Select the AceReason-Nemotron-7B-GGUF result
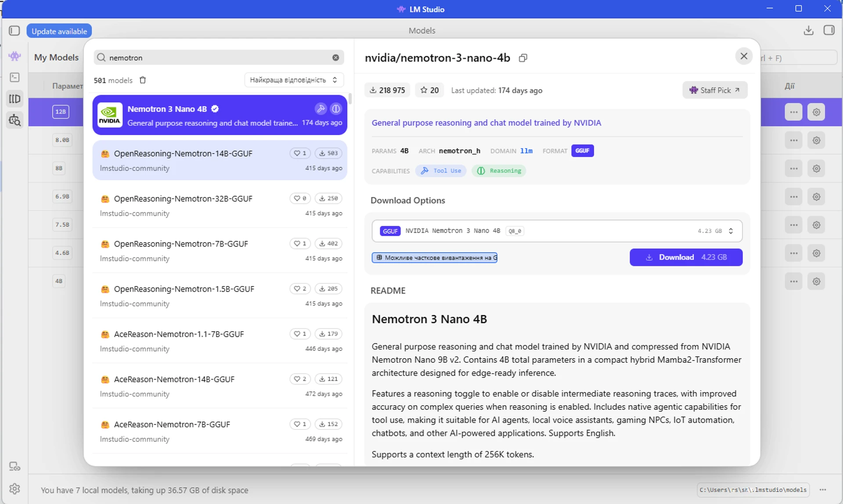Screen dimensions: 843x504 click(220, 431)
